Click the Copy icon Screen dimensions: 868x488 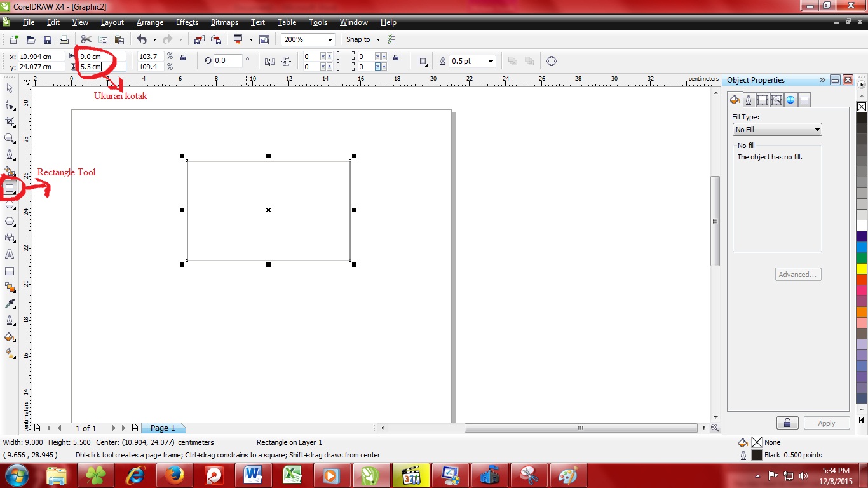[102, 39]
